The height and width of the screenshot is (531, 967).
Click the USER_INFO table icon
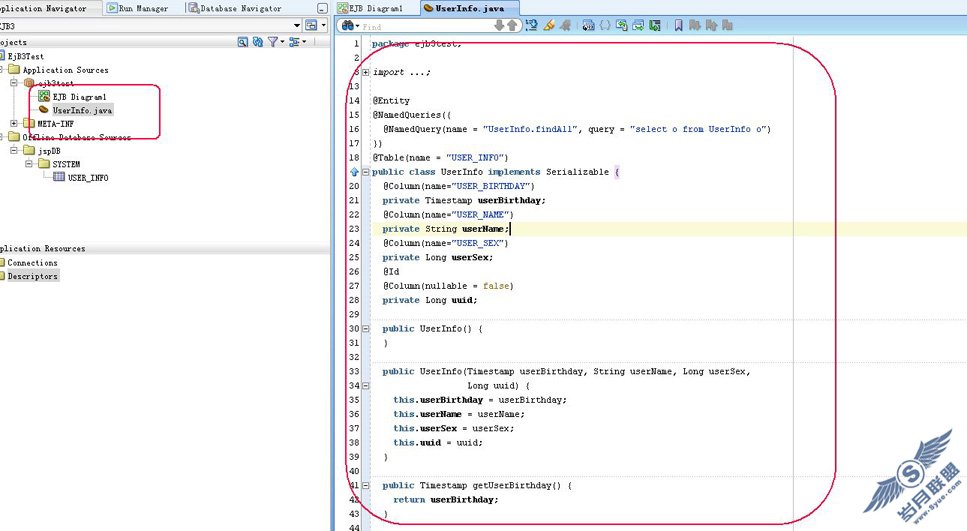point(59,177)
